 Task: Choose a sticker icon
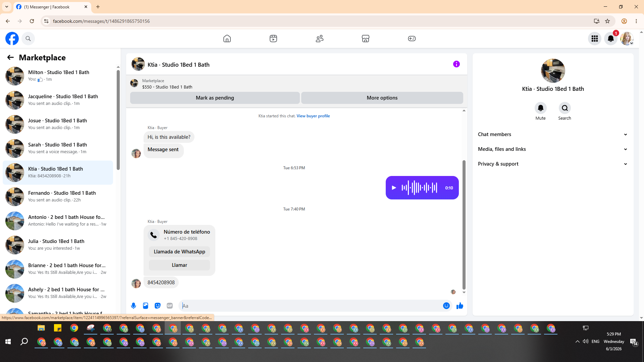pyautogui.click(x=158, y=306)
